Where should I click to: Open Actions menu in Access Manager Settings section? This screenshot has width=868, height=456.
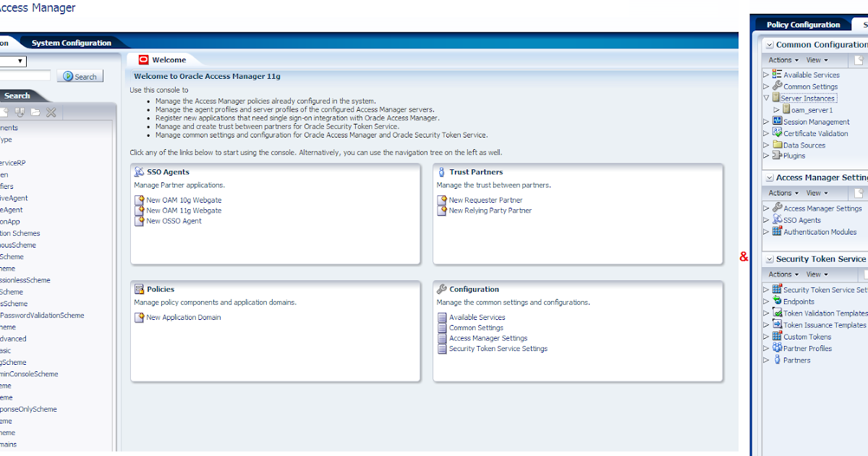[x=783, y=193]
